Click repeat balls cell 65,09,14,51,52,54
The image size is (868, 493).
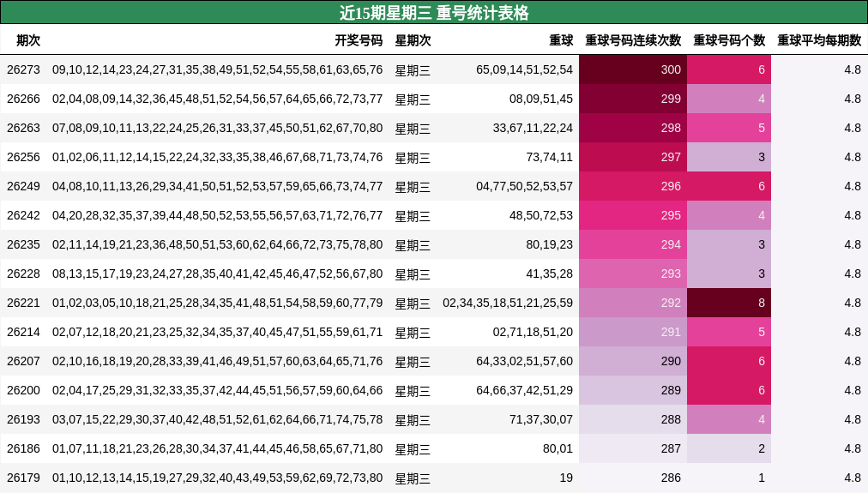point(524,69)
